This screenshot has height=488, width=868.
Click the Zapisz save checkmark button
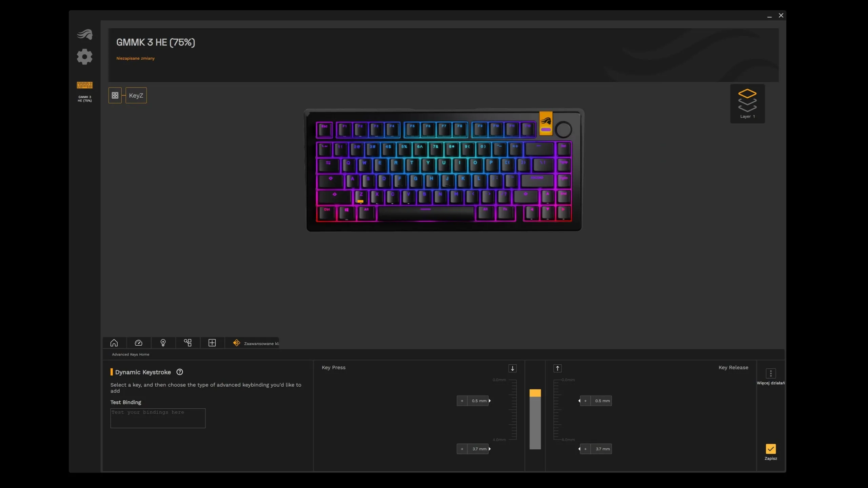pos(770,449)
